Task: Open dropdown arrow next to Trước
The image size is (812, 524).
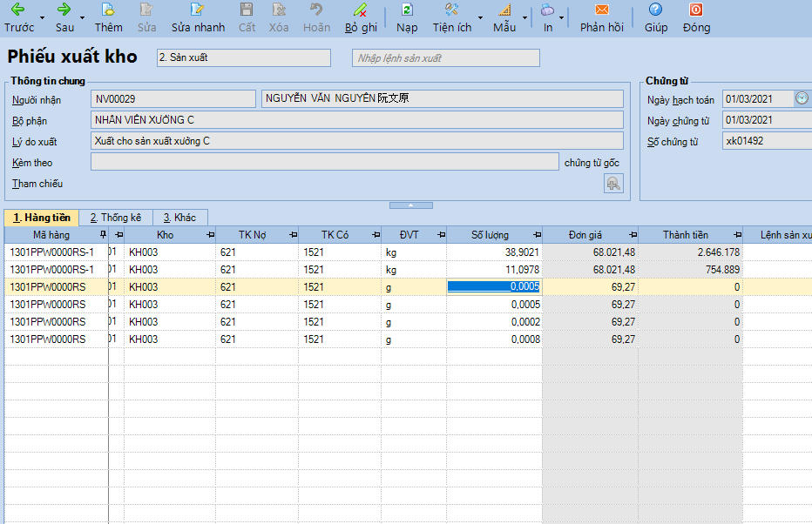Action: click(43, 18)
